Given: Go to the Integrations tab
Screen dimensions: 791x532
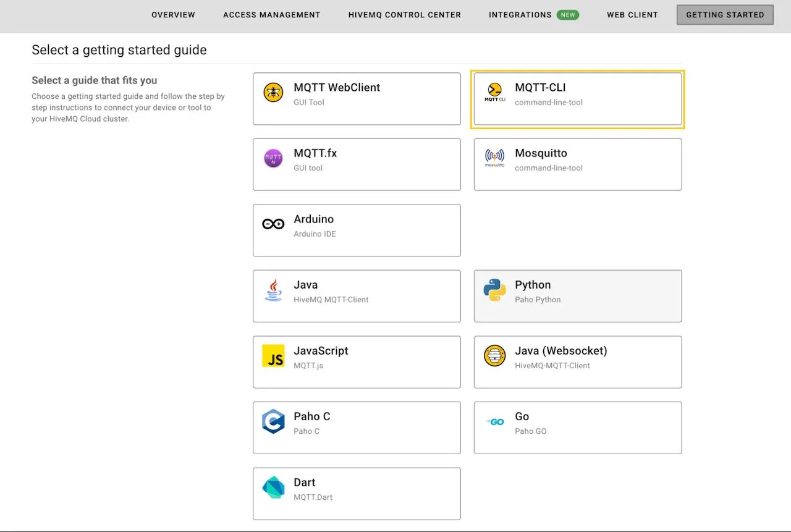Looking at the screenshot, I should (x=520, y=15).
